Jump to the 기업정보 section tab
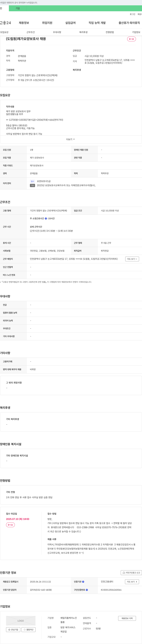The height and width of the screenshot is (644, 142). point(136,32)
